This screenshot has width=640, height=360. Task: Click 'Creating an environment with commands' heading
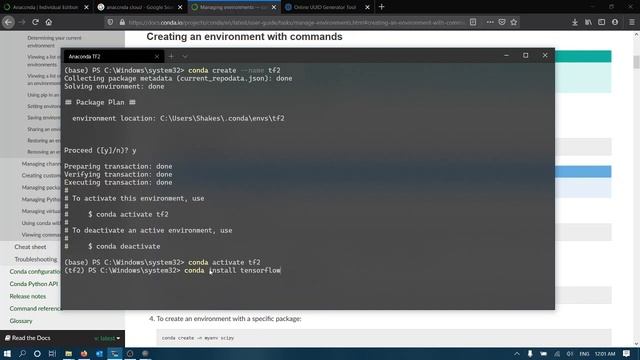244,37
